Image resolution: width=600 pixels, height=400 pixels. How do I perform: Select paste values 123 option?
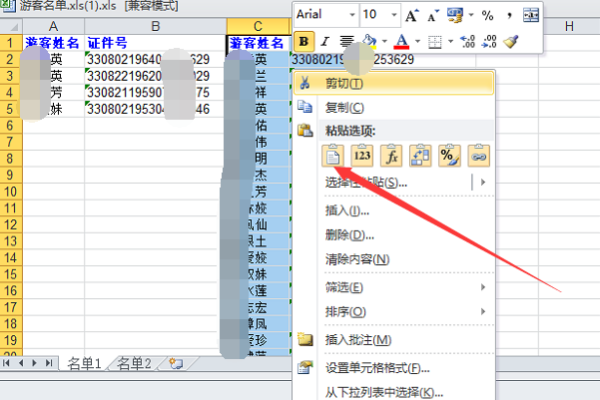tap(362, 156)
